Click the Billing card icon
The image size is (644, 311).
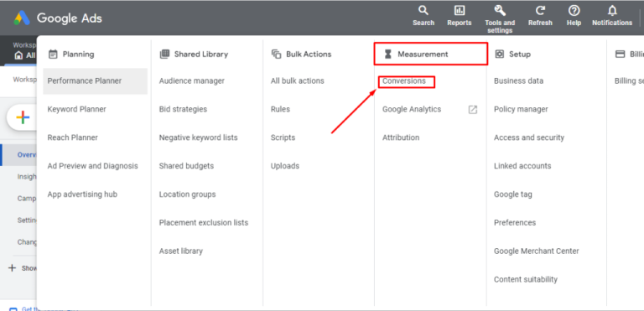pos(620,54)
